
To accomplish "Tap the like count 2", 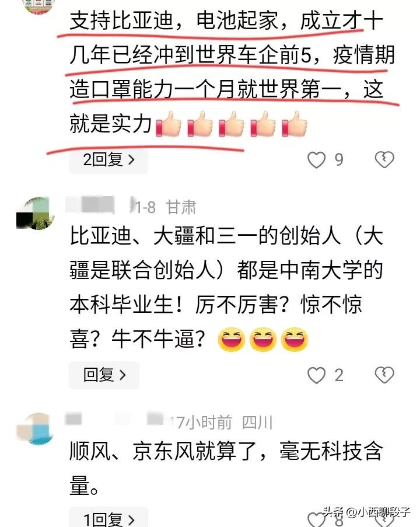I will [x=339, y=375].
